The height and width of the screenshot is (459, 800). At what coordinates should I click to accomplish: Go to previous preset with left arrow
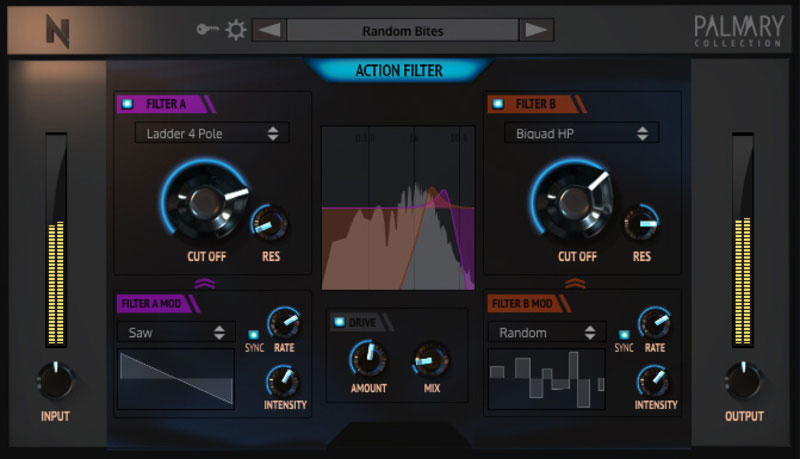pyautogui.click(x=268, y=30)
